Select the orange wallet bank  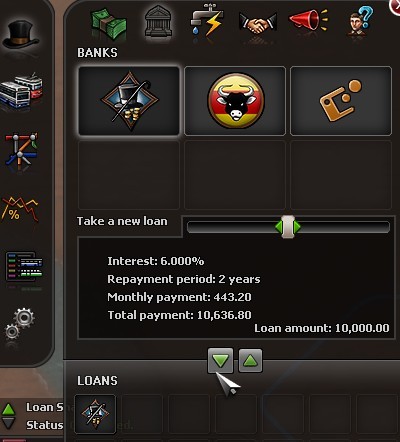(341, 101)
